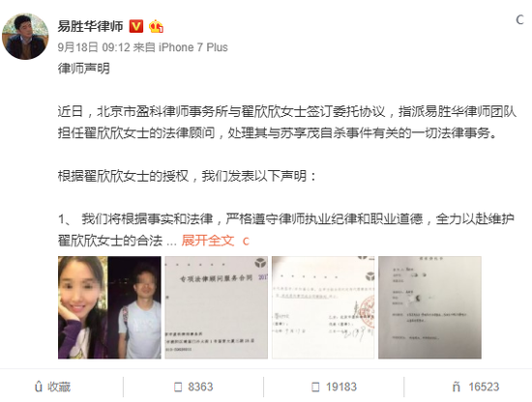
Task: Open the fourth authorization document photo
Action: (x=429, y=307)
